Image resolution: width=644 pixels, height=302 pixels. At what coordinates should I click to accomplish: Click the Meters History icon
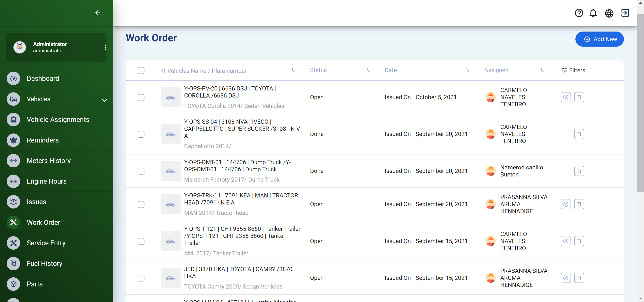coord(13,161)
